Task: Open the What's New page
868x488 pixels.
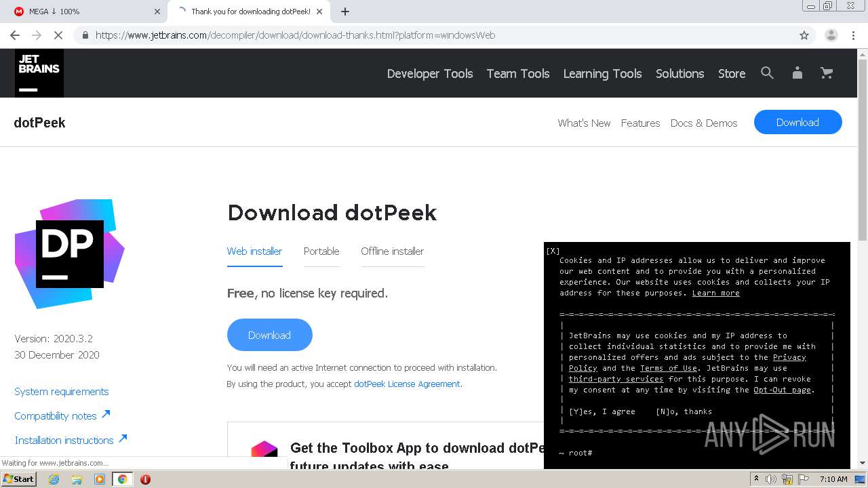Action: pyautogui.click(x=584, y=123)
